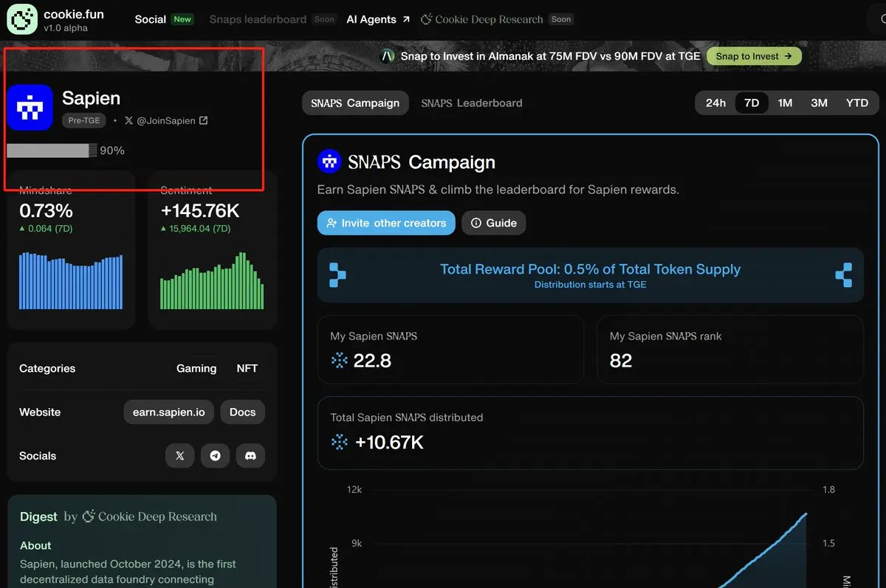Switch to SNAPS Leaderboard tab
Image resolution: width=886 pixels, height=588 pixels.
pos(472,103)
